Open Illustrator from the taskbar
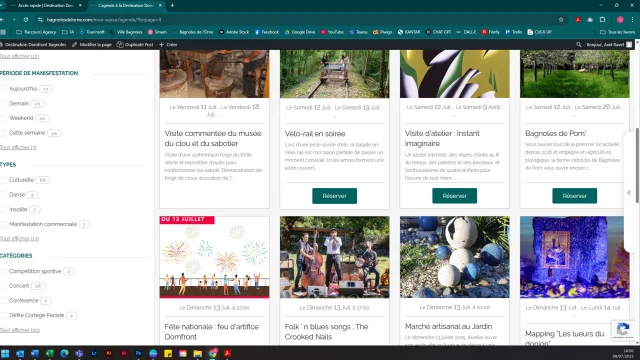Image resolution: width=640 pixels, height=360 pixels. [x=109, y=353]
